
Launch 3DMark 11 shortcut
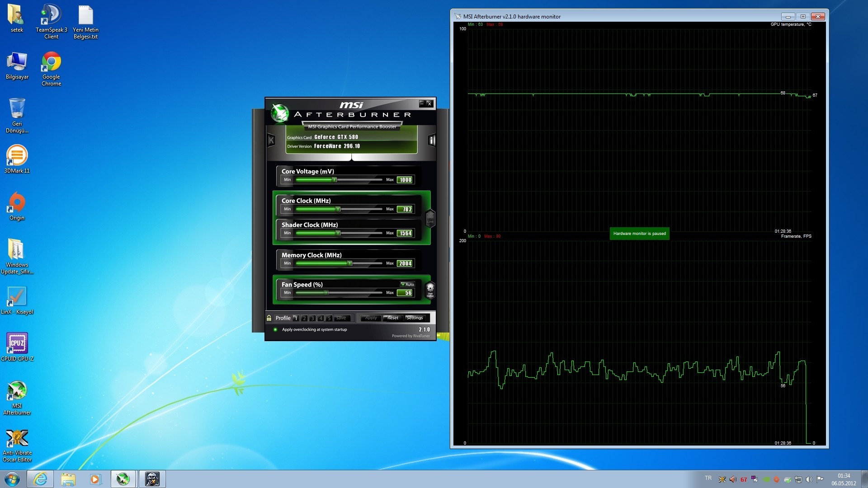pos(17,159)
